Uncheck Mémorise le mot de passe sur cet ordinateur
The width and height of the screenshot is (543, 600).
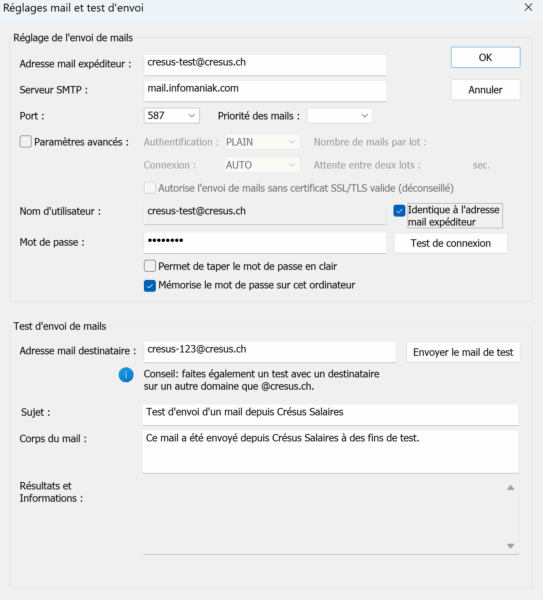(x=150, y=285)
